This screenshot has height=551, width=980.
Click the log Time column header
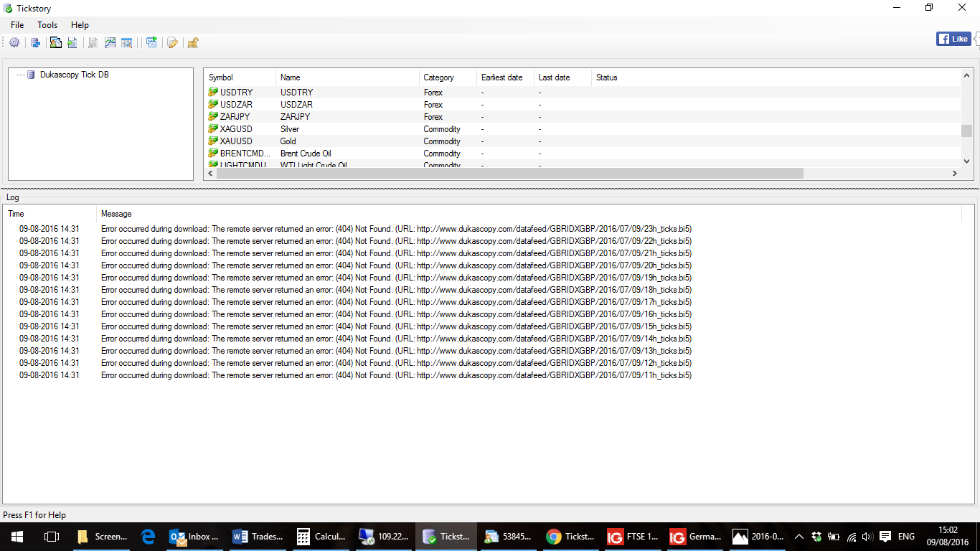pyautogui.click(x=50, y=214)
